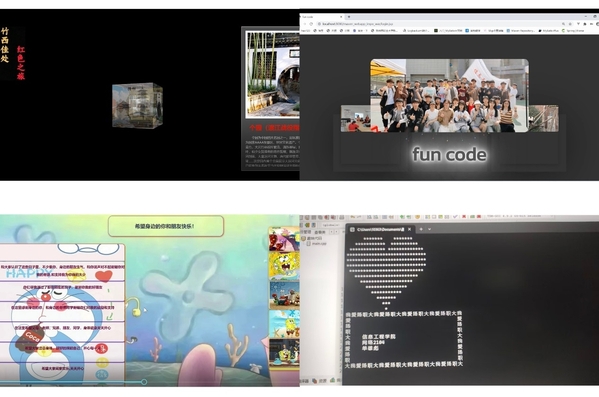
Task: Select the yellow SpongeBob face thumbnail
Action: pos(284,265)
